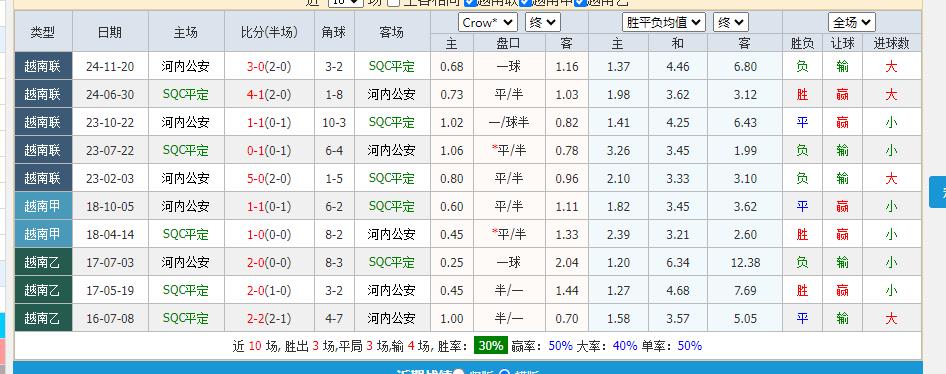Click home team 河内公安 in the 24-11-20 row

point(186,66)
